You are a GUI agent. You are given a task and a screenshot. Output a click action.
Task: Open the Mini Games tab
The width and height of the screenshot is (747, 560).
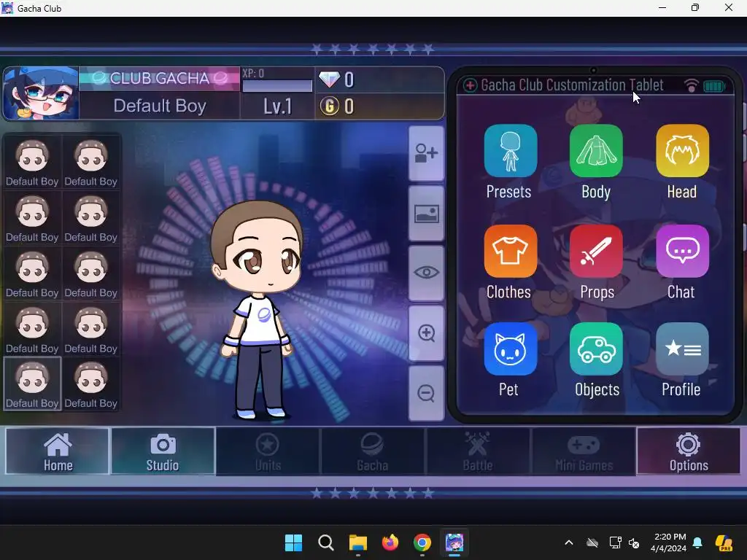coord(584,451)
